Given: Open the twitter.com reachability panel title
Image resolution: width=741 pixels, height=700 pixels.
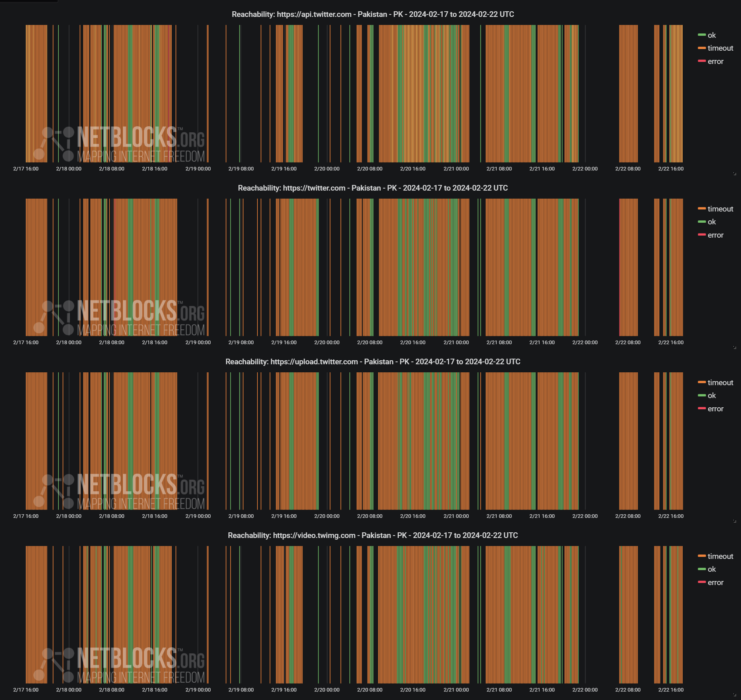Looking at the screenshot, I should pos(373,188).
